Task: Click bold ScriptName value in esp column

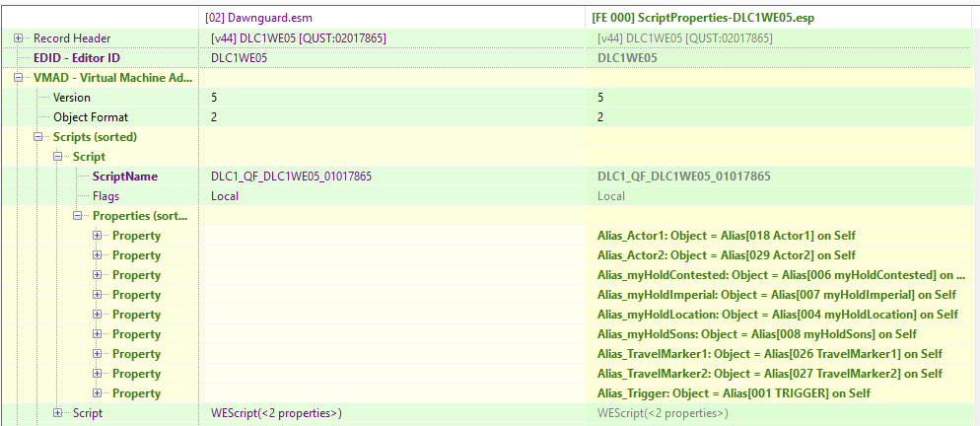Action: point(684,177)
